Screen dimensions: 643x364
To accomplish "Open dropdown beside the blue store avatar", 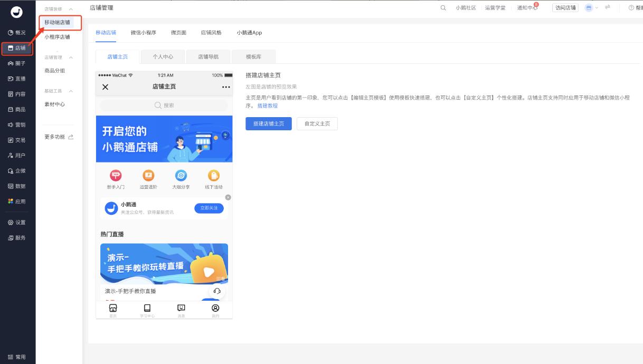I will pyautogui.click(x=597, y=8).
